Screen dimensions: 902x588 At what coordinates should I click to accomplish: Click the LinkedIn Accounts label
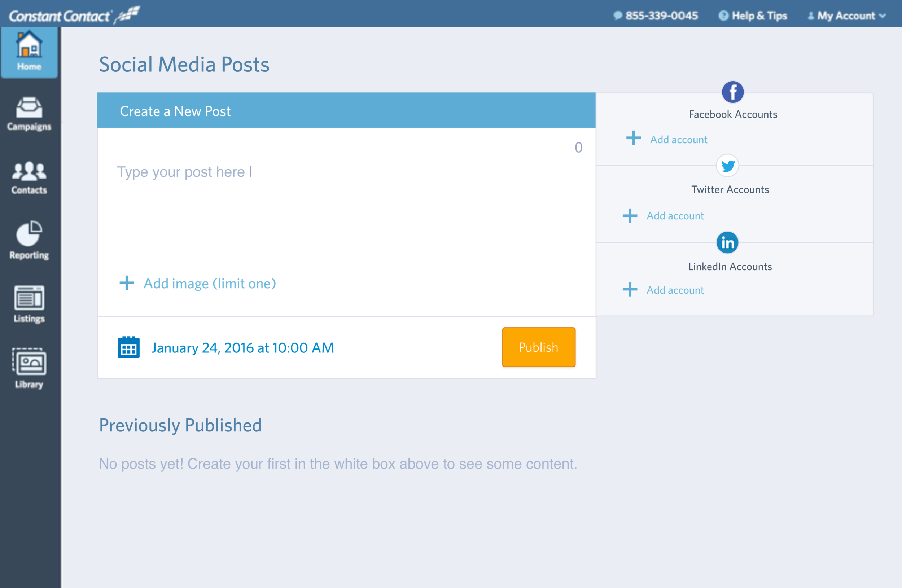730,267
